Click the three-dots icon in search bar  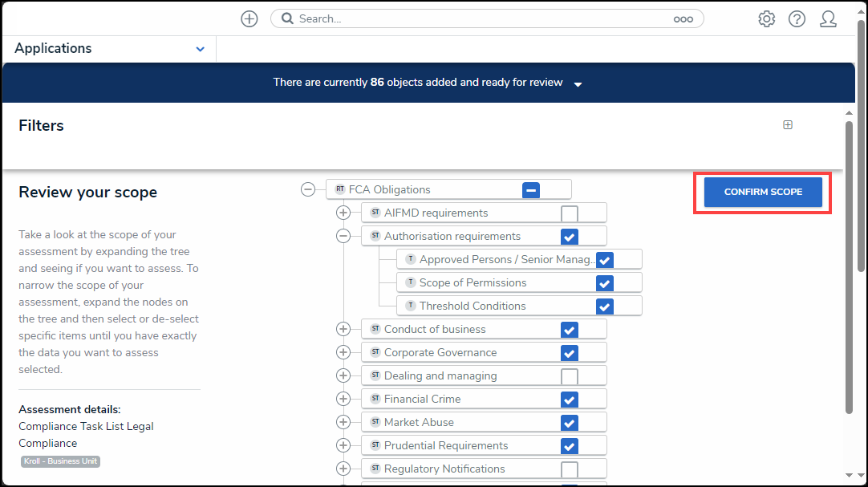click(683, 19)
